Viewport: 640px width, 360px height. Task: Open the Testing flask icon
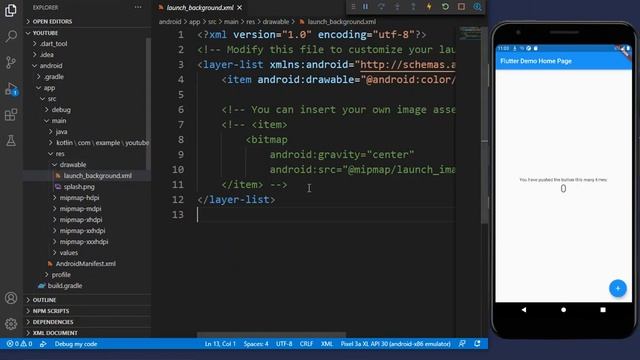click(x=11, y=141)
